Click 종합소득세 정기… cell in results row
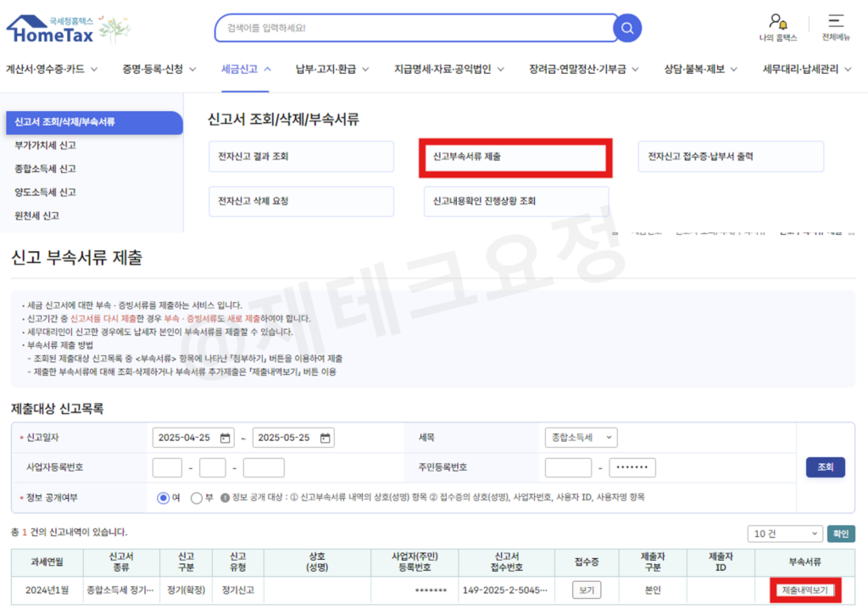 pos(120,590)
